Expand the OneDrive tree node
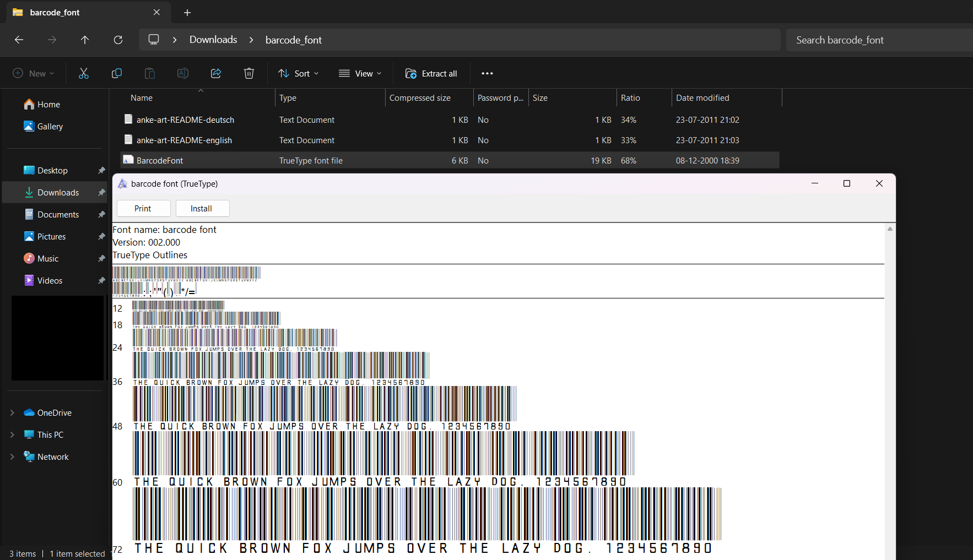The width and height of the screenshot is (973, 560). coord(12,413)
